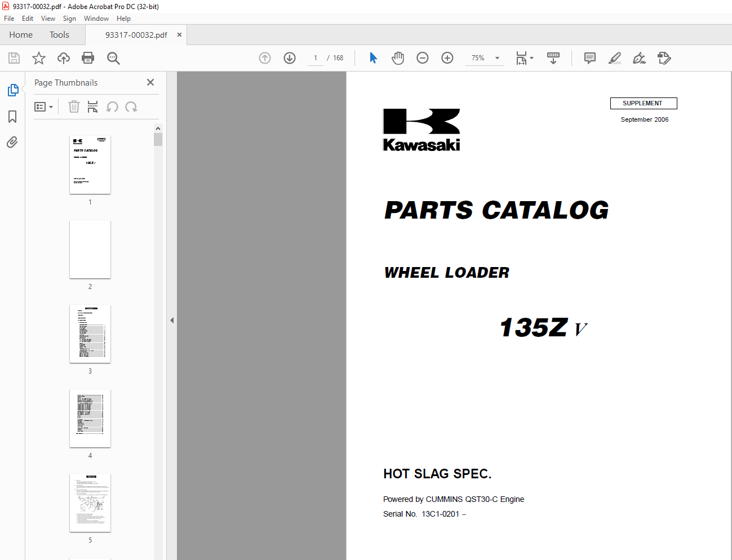Viewport: 732px width, 560px height.
Task: Rotate page clockwise
Action: tap(131, 106)
